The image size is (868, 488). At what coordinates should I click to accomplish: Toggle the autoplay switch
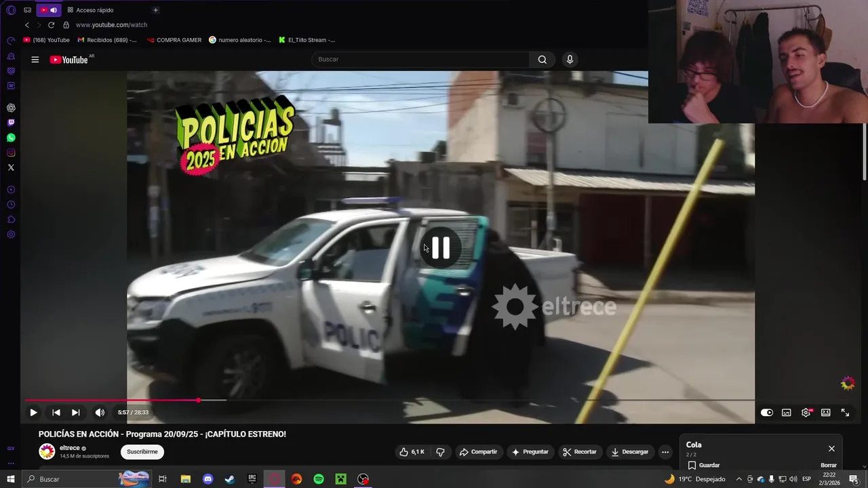coord(767,412)
